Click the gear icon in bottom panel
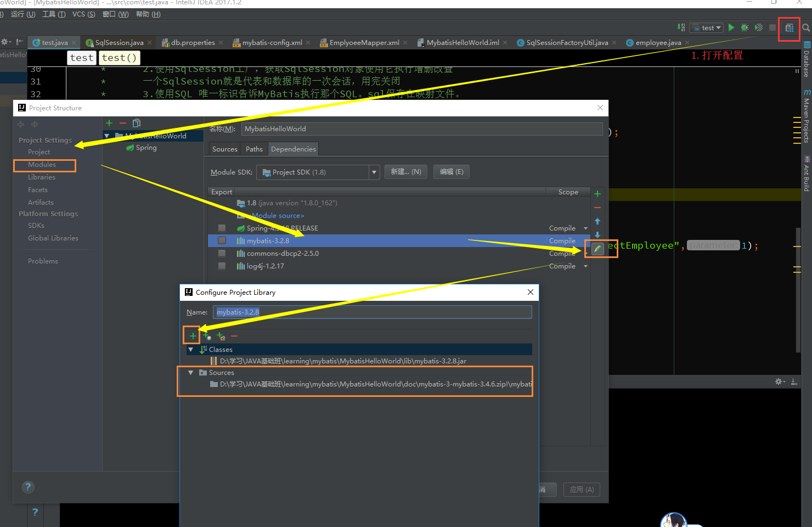Viewport: 812px width, 527px height. (780, 382)
